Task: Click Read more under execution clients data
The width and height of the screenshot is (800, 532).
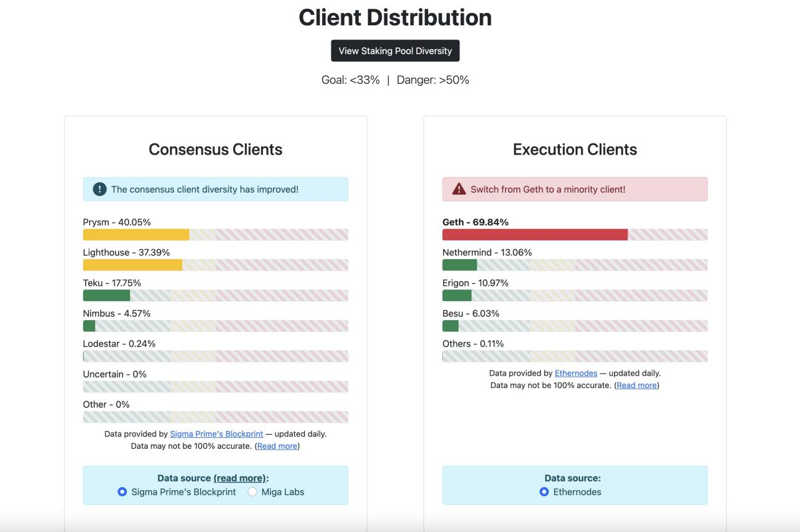Action: coord(637,385)
